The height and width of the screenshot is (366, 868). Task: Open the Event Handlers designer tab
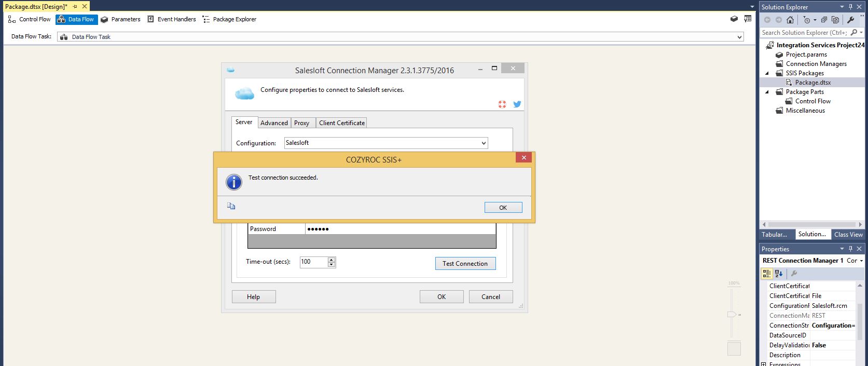(x=171, y=19)
